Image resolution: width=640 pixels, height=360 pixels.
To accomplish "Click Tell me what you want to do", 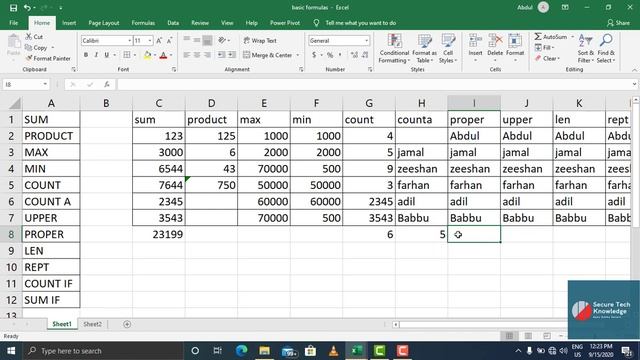I will [360, 23].
